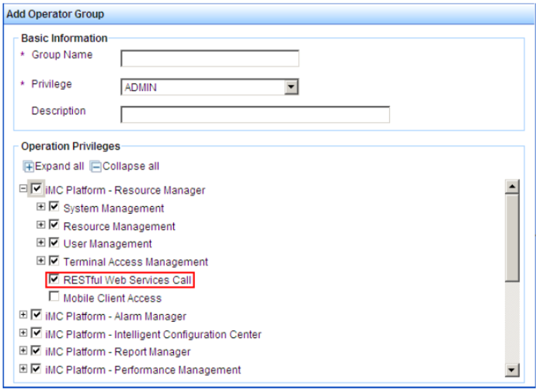540x392 pixels.
Task: Open the Privilege ADMIN dropdown
Action: [210, 87]
